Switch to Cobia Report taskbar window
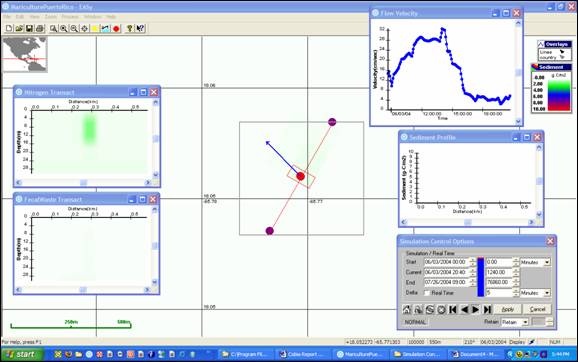 click(302, 354)
